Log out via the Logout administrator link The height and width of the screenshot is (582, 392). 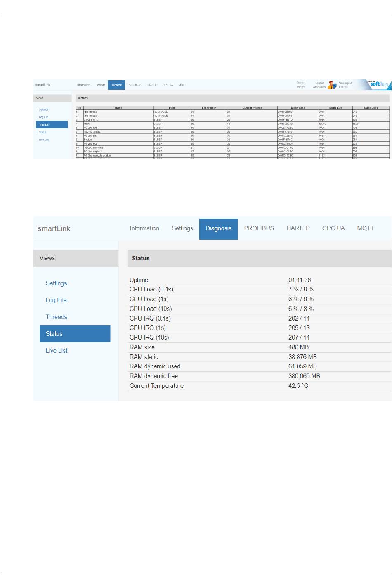coord(319,85)
